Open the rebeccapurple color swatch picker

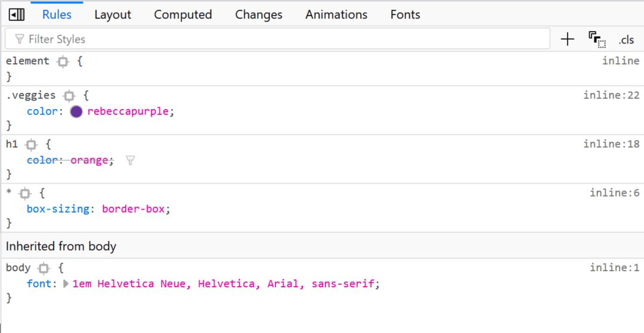(x=76, y=111)
